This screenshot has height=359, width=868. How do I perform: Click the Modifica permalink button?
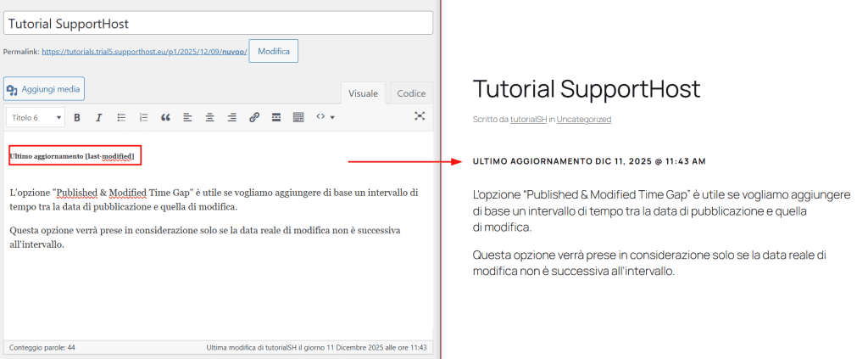(274, 51)
